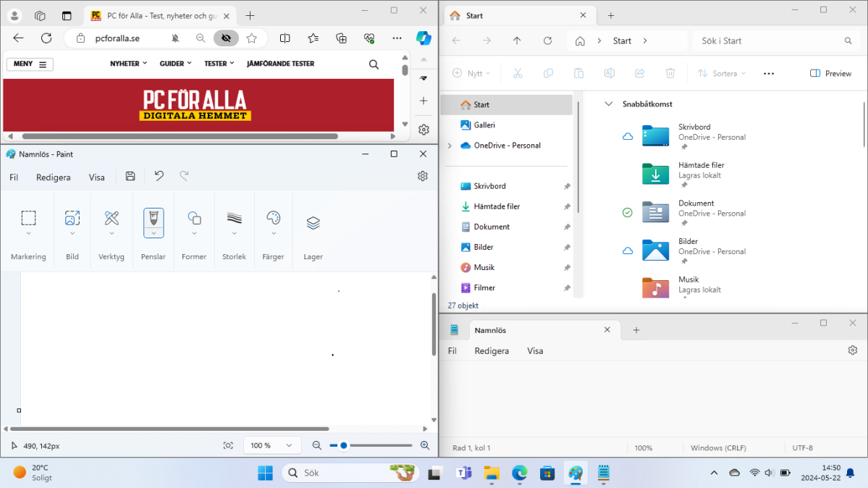Click the search magnifier on PC för Alla
868x488 pixels.
pyautogui.click(x=374, y=64)
